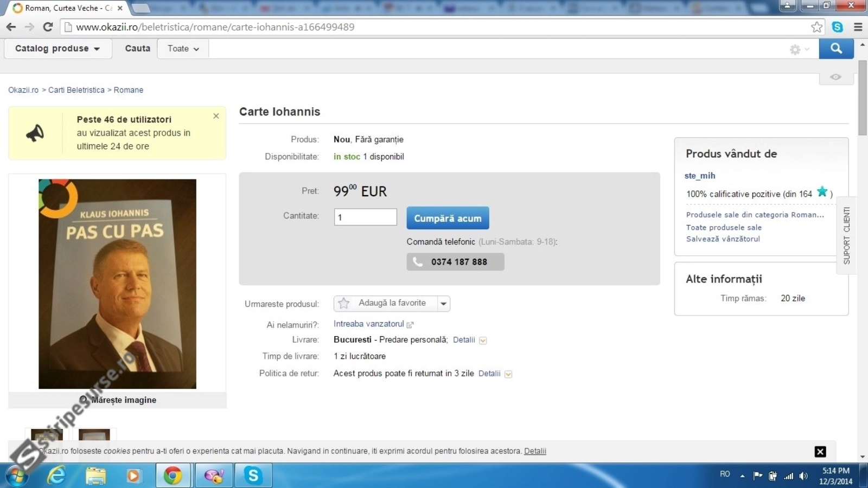The width and height of the screenshot is (868, 488).
Task: Dismiss the cookie notice with X
Action: tap(820, 452)
